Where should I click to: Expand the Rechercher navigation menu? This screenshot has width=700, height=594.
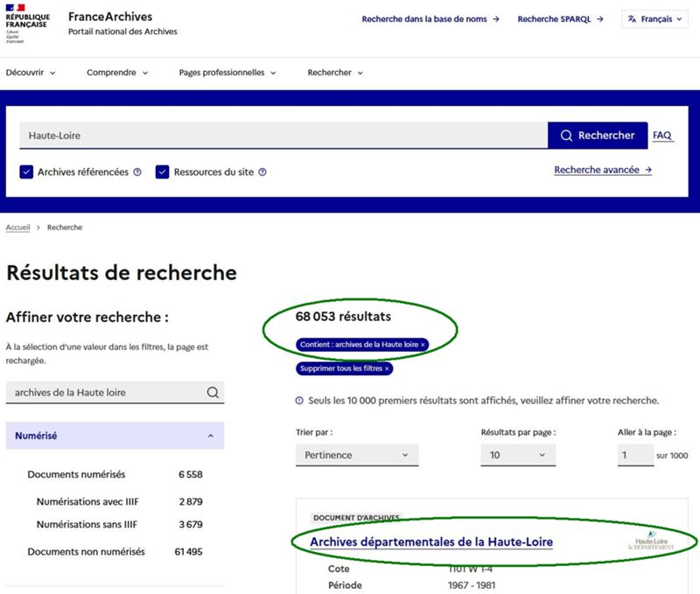(335, 73)
